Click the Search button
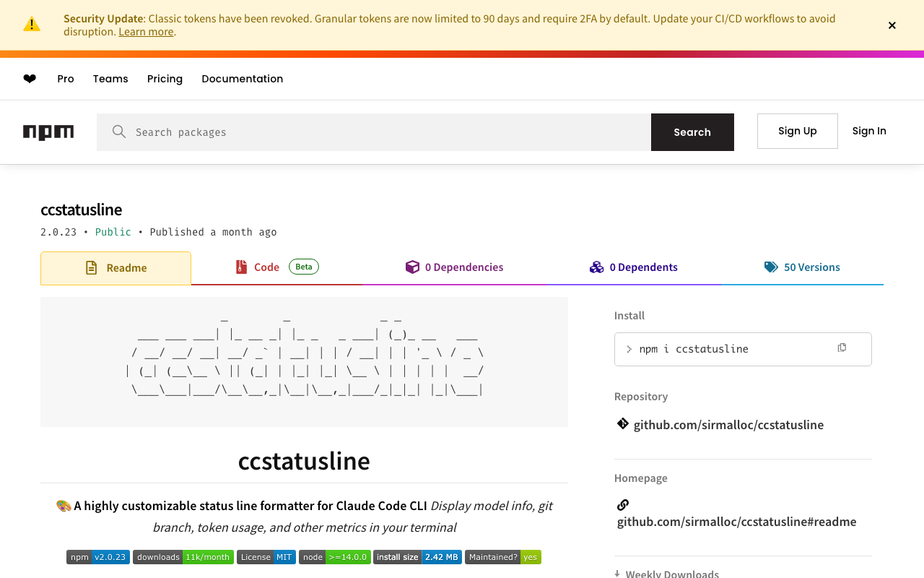The height and width of the screenshot is (578, 924). click(692, 132)
